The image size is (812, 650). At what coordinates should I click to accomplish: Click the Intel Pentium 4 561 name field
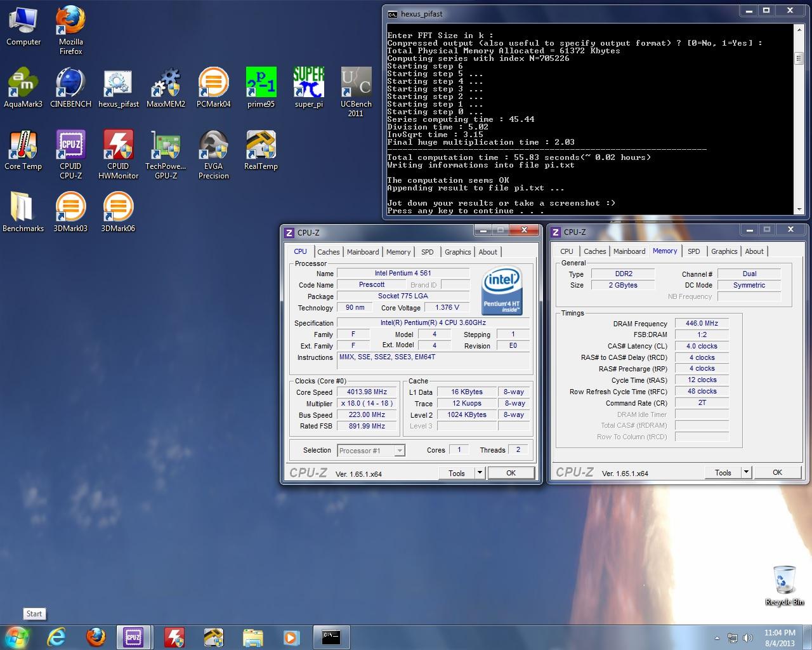[402, 273]
